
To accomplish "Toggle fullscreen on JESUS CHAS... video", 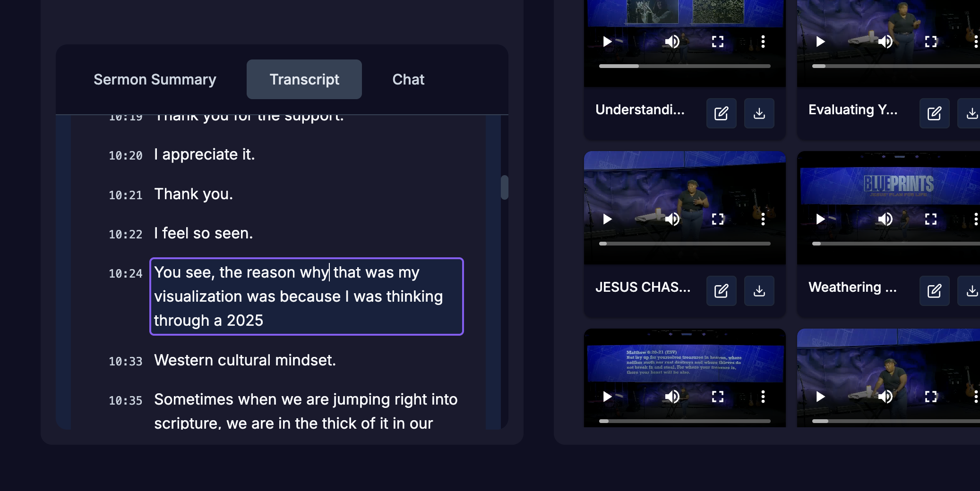I will click(x=718, y=219).
